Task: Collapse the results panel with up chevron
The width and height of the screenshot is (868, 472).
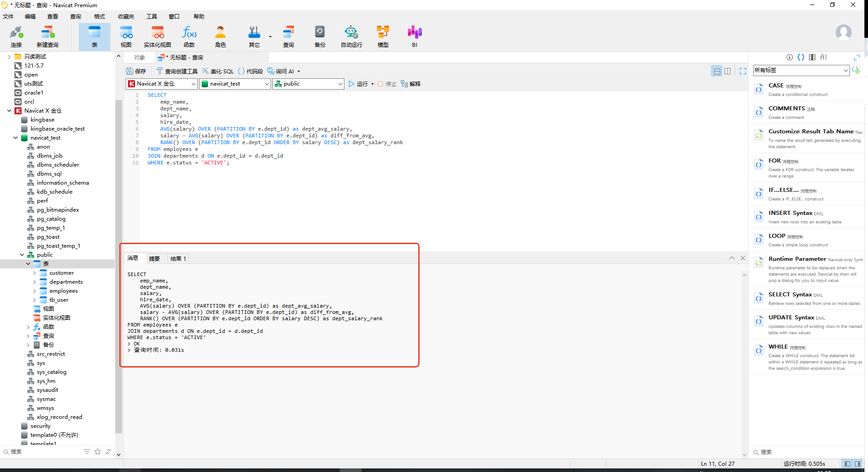Action: coord(732,258)
